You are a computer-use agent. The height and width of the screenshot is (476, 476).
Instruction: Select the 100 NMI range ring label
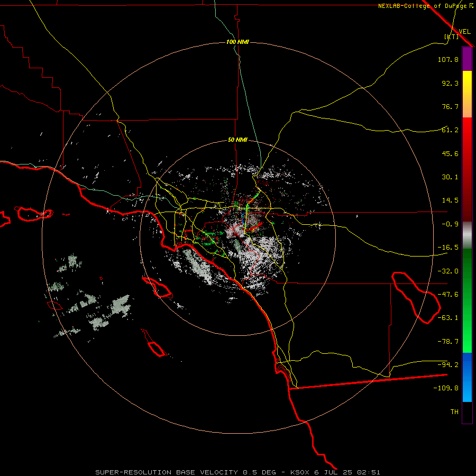[237, 42]
